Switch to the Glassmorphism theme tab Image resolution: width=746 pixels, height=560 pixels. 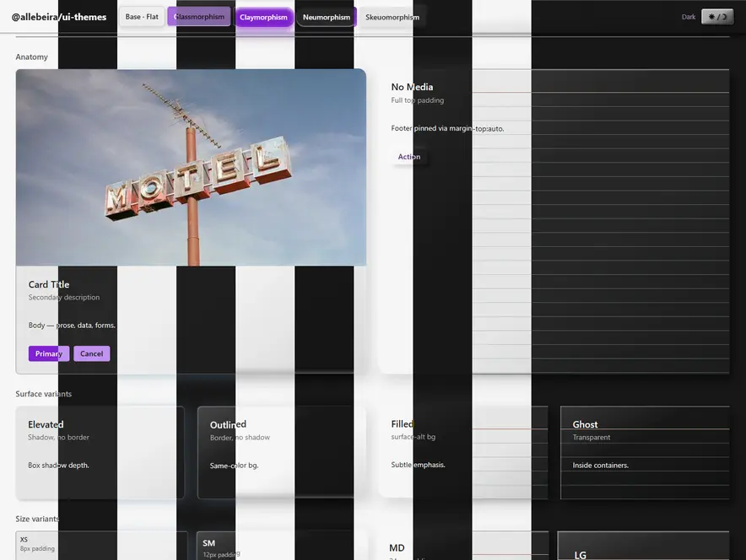pos(199,17)
